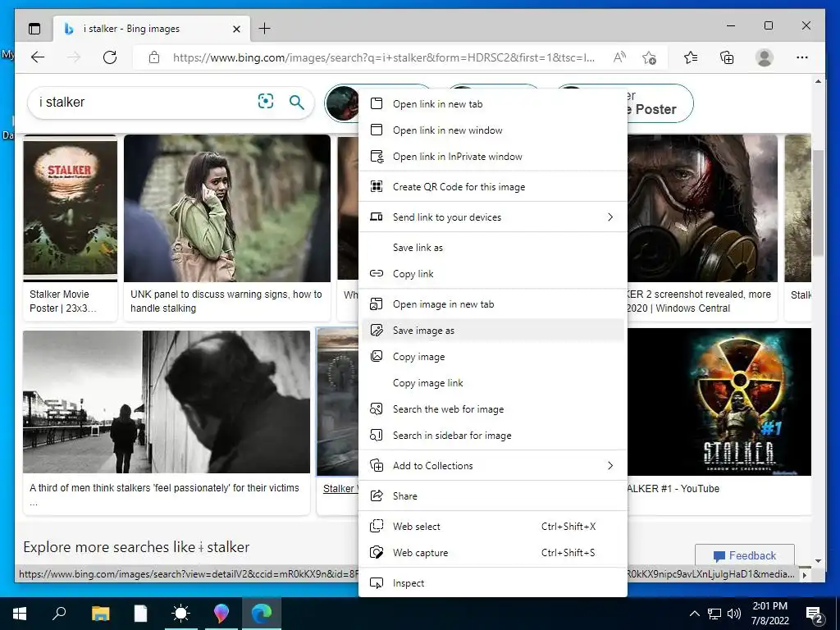
Task: Expand 'Add to Collections' submenu
Action: [493, 466]
